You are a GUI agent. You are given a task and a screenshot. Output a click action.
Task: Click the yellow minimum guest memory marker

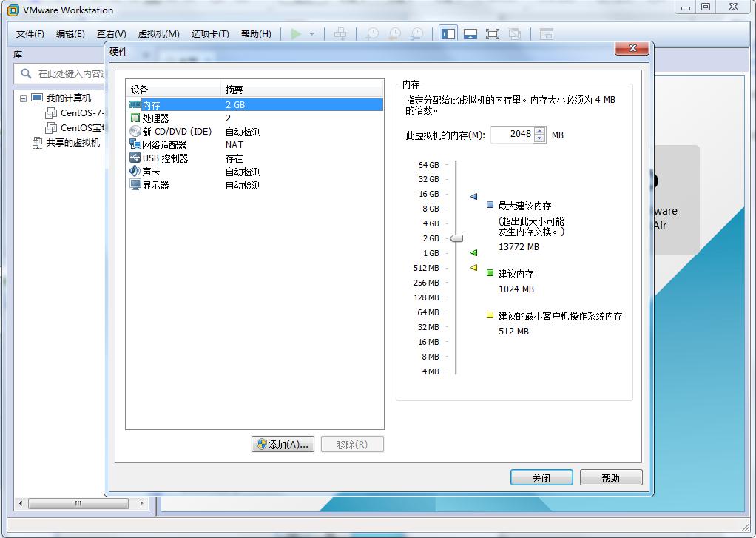coord(474,267)
